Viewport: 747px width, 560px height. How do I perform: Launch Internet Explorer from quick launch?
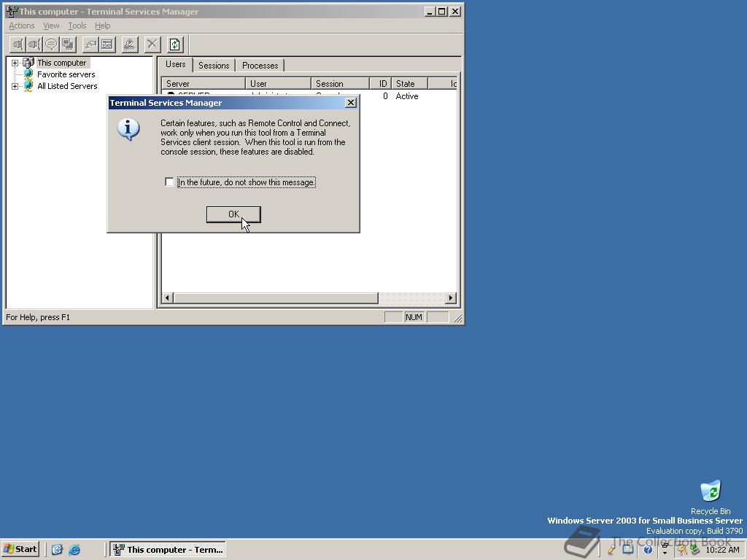pos(74,550)
